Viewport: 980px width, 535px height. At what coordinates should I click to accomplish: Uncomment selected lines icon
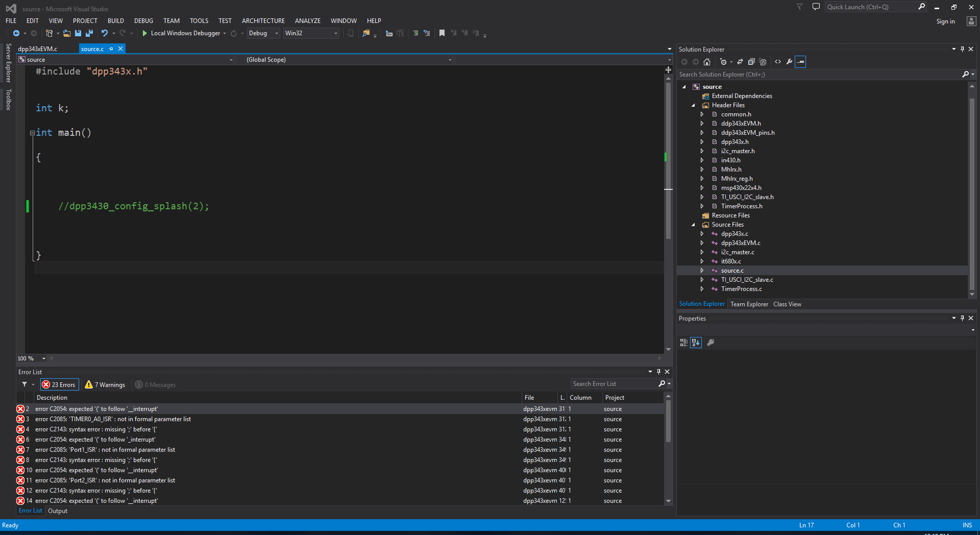pos(427,33)
